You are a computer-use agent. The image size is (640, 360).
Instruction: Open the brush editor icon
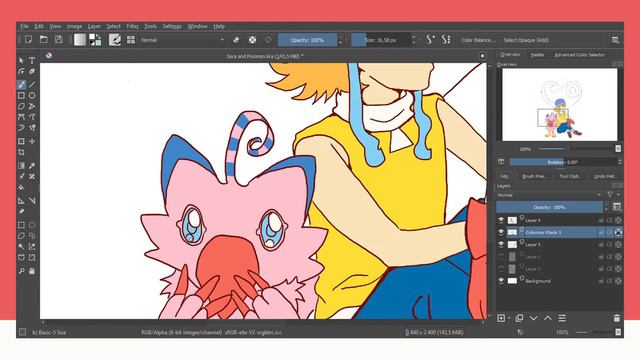tap(115, 40)
